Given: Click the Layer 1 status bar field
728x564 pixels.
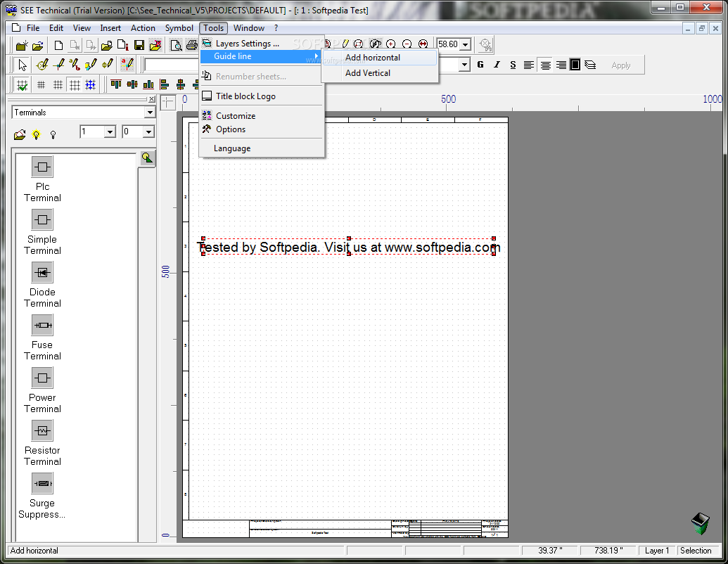Looking at the screenshot, I should point(656,551).
